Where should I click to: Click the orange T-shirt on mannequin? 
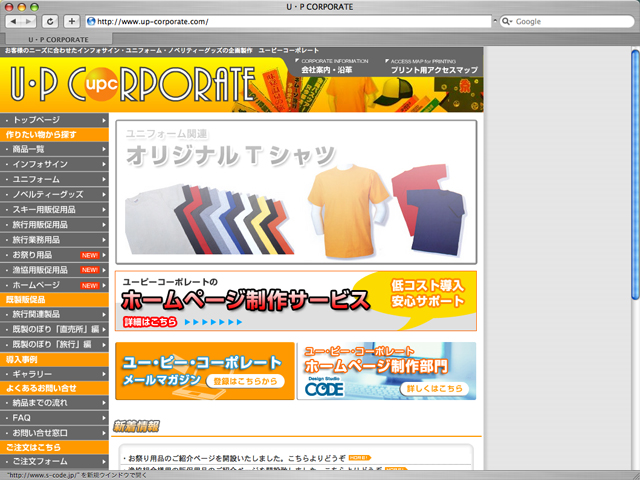[x=347, y=210]
